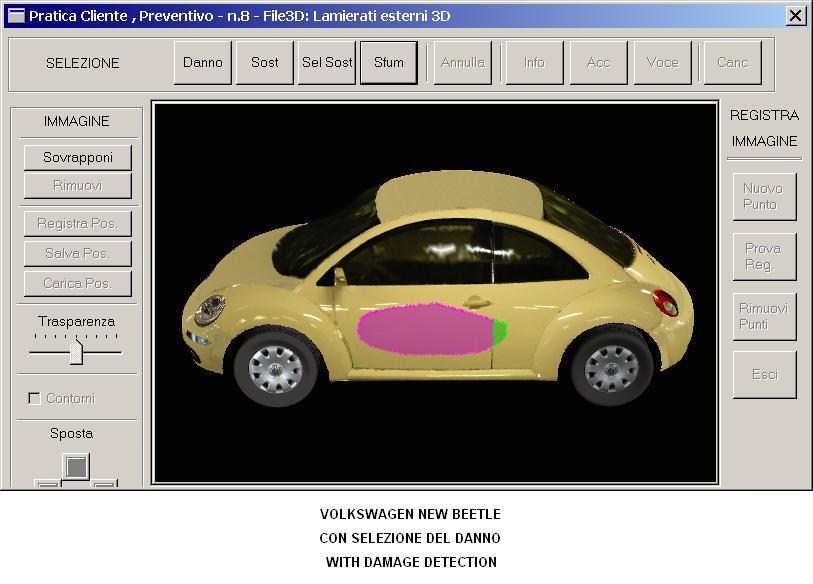Viewport: 813px width, 584px height.
Task: Click Salva Pos. button
Action: coord(78,254)
